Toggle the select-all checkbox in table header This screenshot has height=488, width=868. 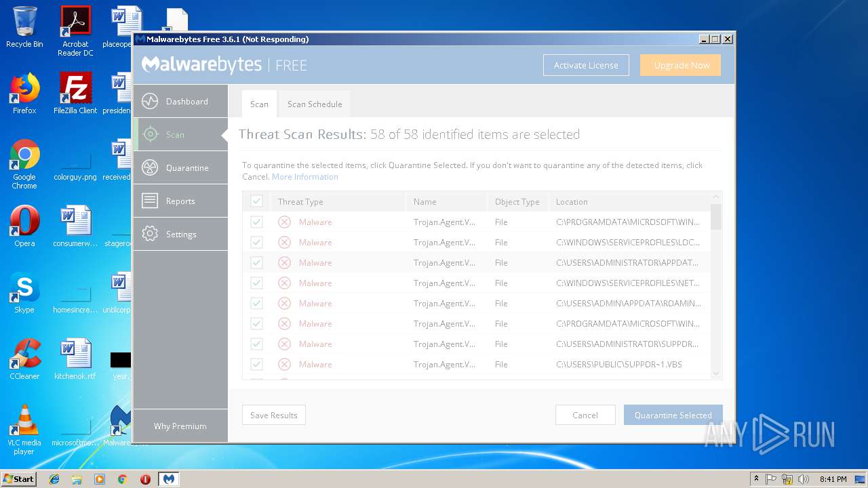coord(256,201)
